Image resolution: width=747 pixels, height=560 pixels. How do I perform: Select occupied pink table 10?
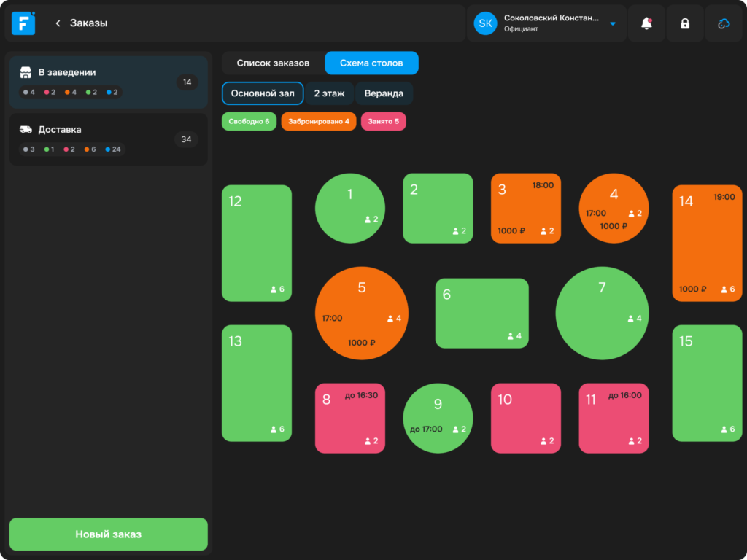[526, 418]
